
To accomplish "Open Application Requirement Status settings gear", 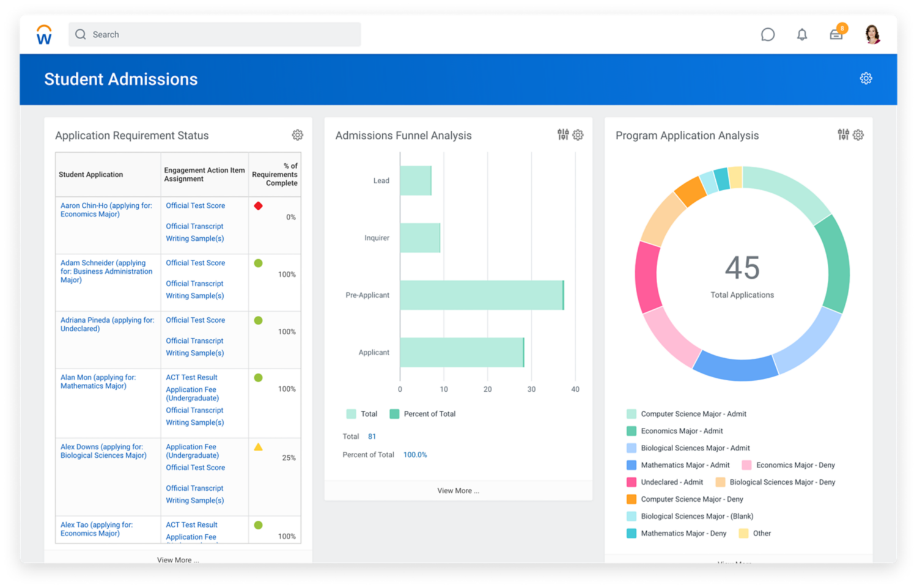I will tap(297, 135).
